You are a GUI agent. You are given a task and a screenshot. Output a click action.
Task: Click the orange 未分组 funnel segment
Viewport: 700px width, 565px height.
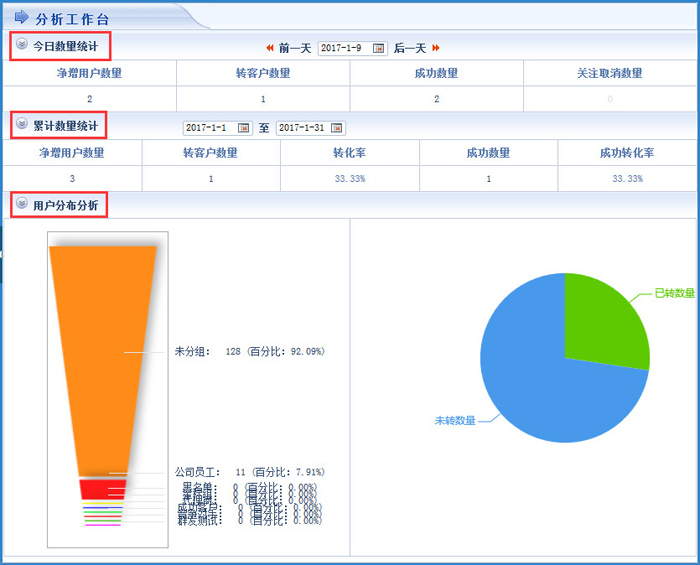102,350
